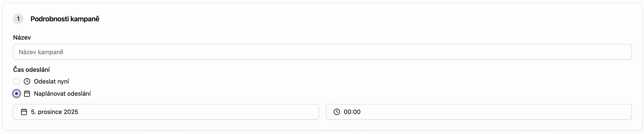Click the Název field label
The width and height of the screenshot is (644, 134).
[22, 37]
